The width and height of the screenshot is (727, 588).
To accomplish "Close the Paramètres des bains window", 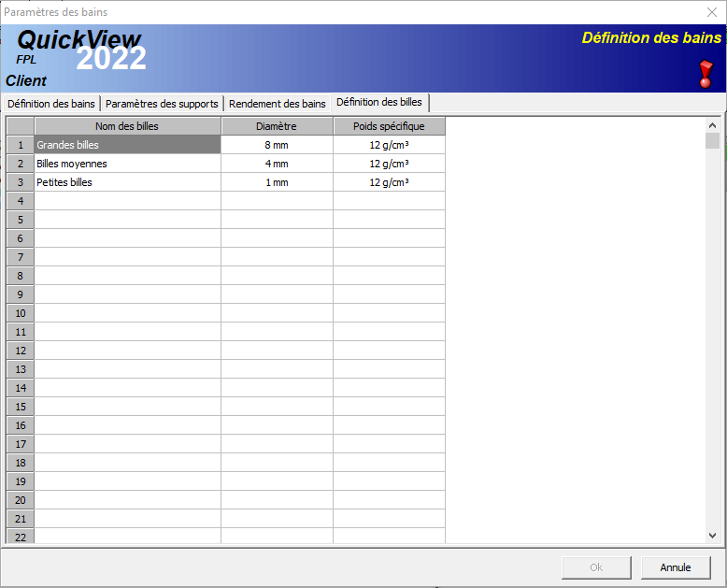I will [711, 12].
